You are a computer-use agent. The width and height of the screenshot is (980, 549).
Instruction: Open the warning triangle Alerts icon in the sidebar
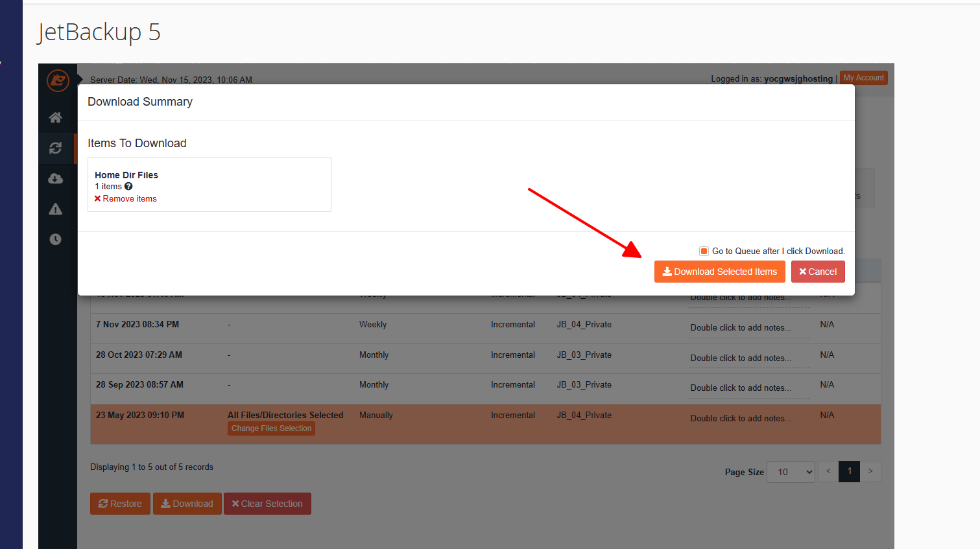56,209
